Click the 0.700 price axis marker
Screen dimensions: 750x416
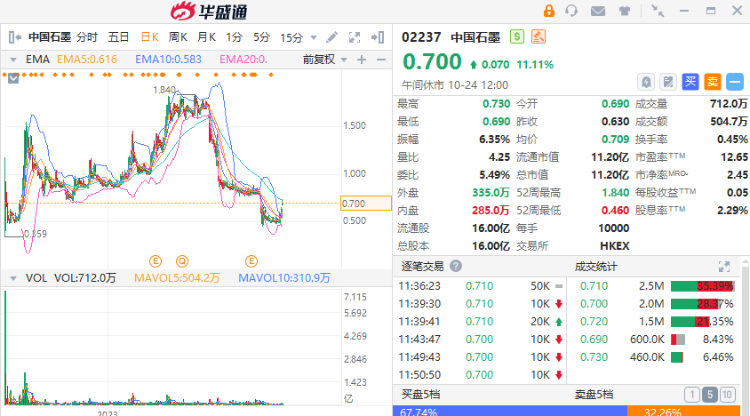click(x=366, y=203)
